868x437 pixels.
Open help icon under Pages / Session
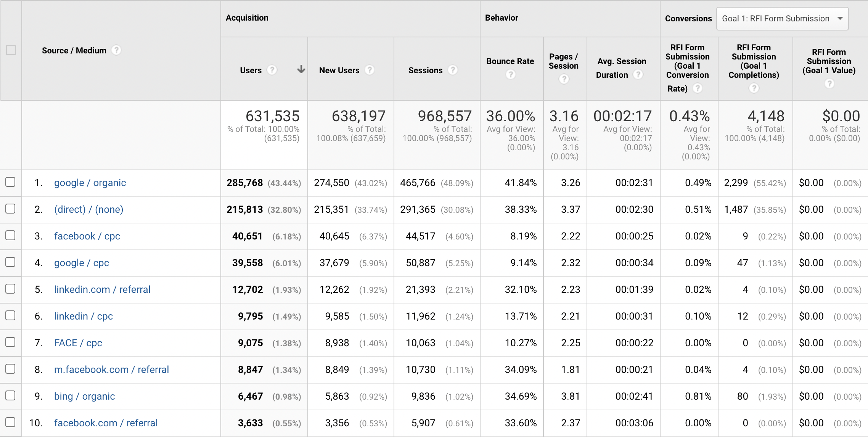[564, 79]
